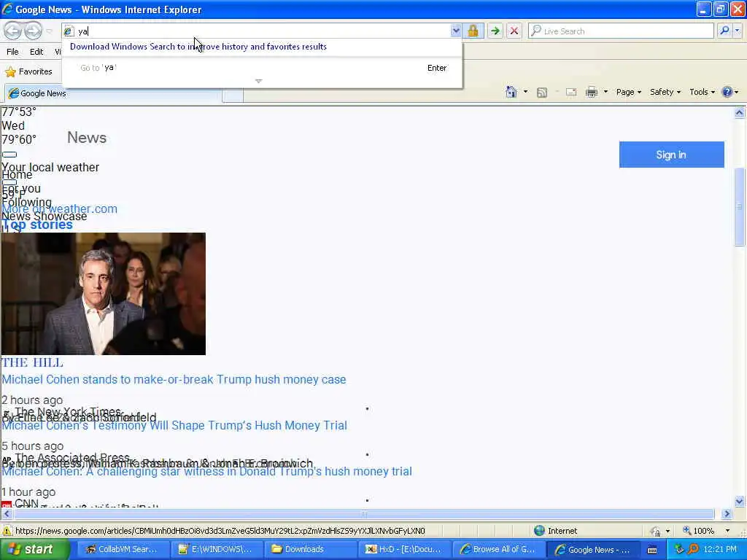Switch to CollabVM Search taskbar window

[122, 550]
